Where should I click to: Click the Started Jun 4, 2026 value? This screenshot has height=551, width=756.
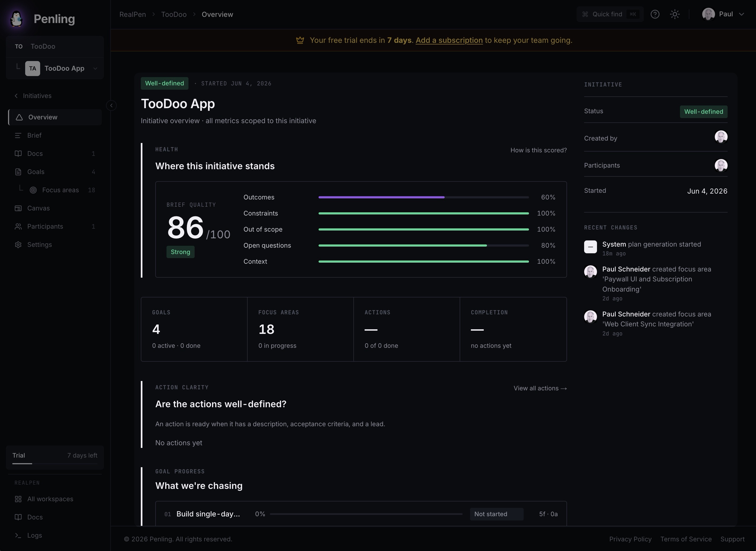click(707, 191)
